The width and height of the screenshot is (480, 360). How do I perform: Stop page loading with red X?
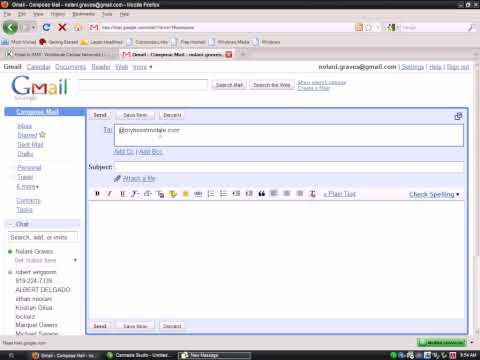62,27
